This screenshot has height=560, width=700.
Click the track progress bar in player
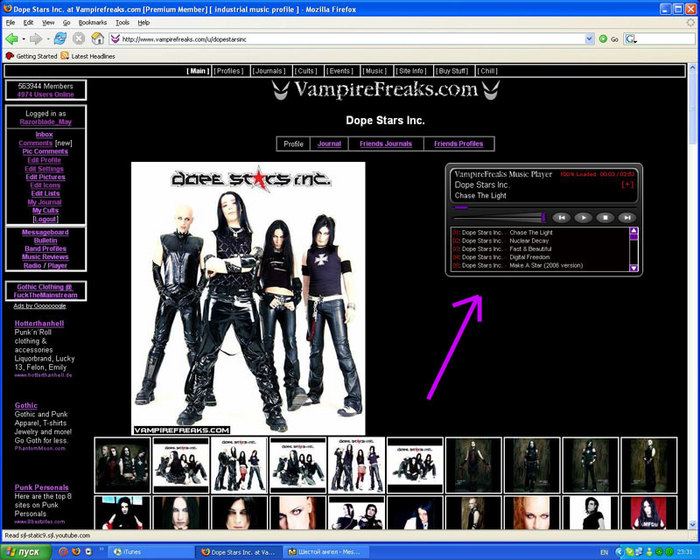pos(544,207)
